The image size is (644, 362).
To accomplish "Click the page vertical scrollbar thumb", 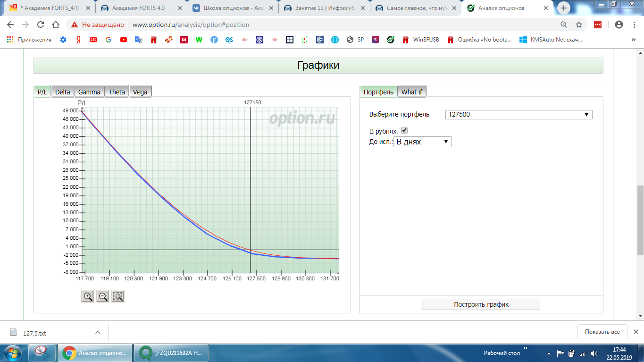I will click(x=640, y=221).
